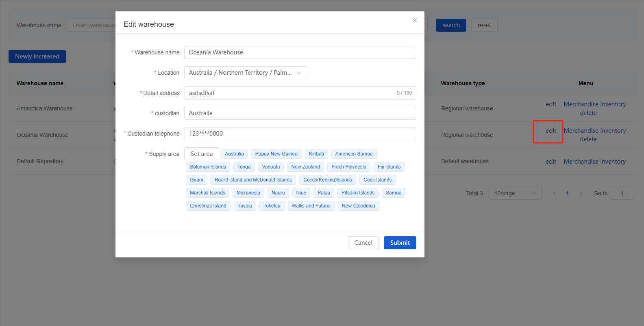Click the Tuvalu tag
644x326 pixels.
245,206
